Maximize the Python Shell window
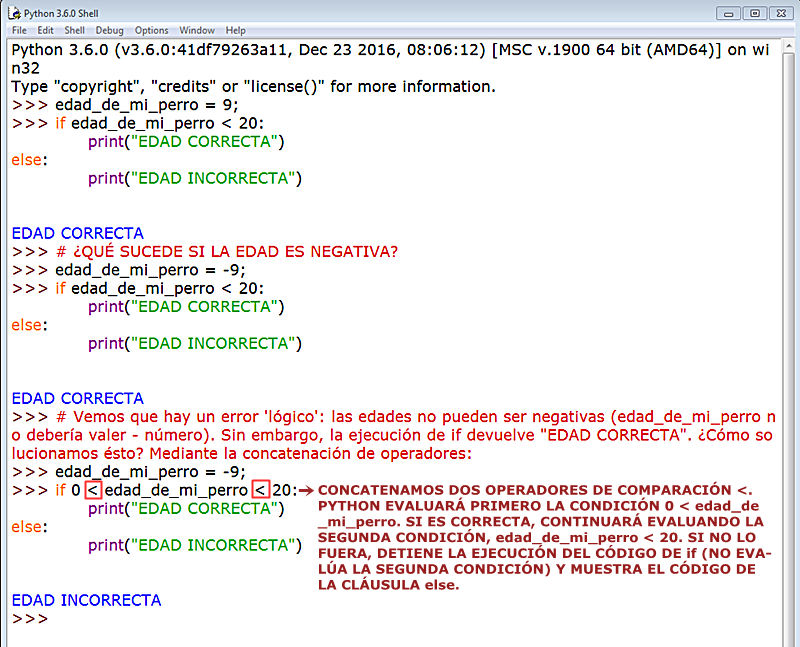 pos(753,13)
